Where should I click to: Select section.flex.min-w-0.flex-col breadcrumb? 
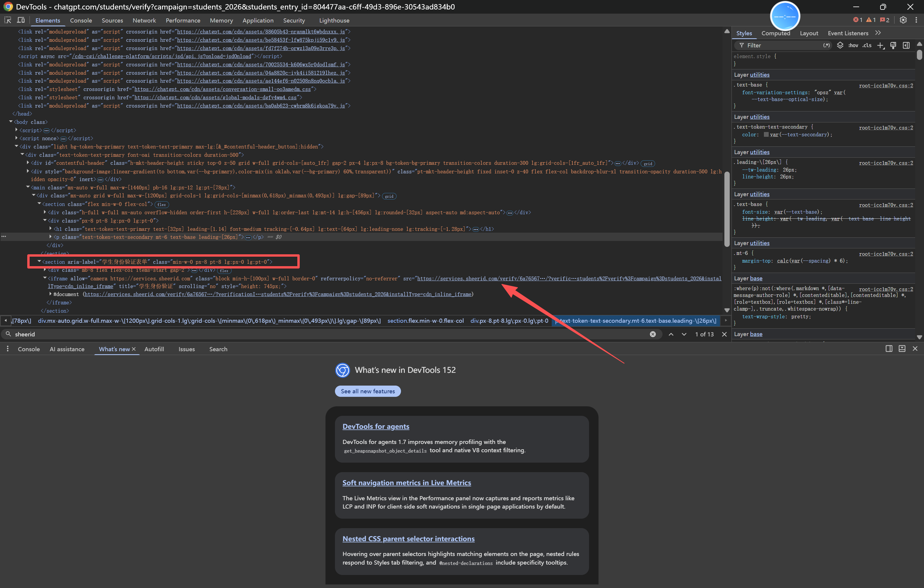point(426,321)
